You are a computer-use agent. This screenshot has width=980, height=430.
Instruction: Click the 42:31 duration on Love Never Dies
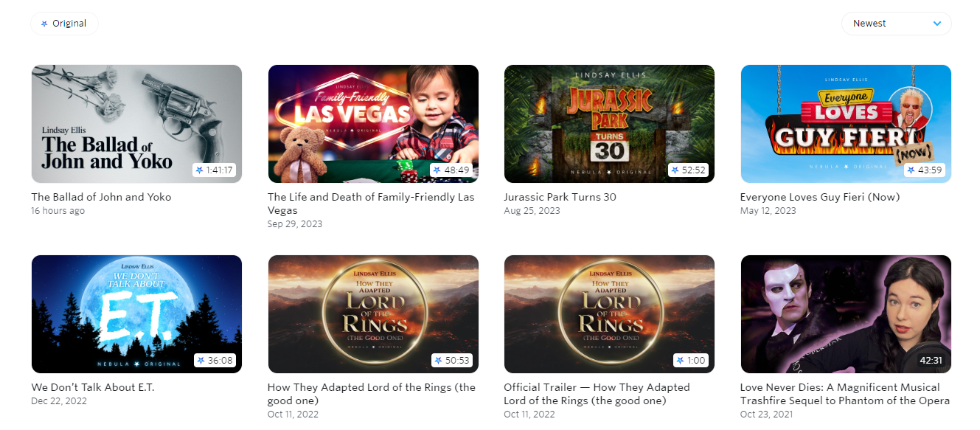931,361
